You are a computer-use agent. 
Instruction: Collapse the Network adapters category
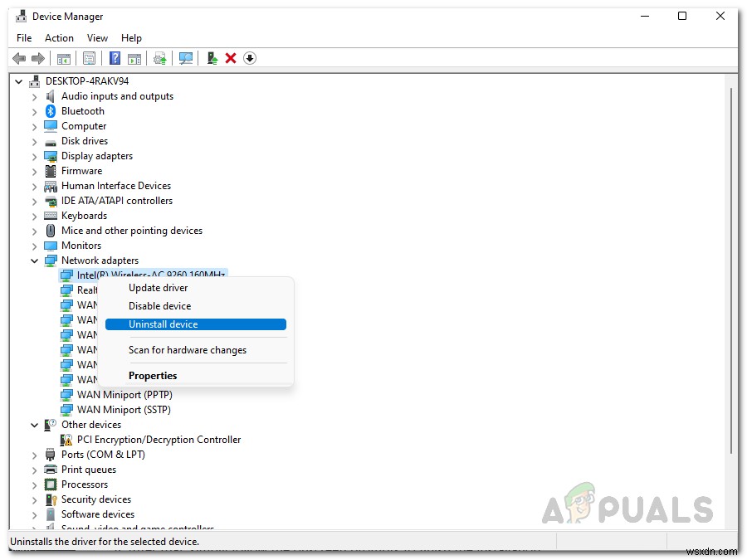(x=34, y=261)
